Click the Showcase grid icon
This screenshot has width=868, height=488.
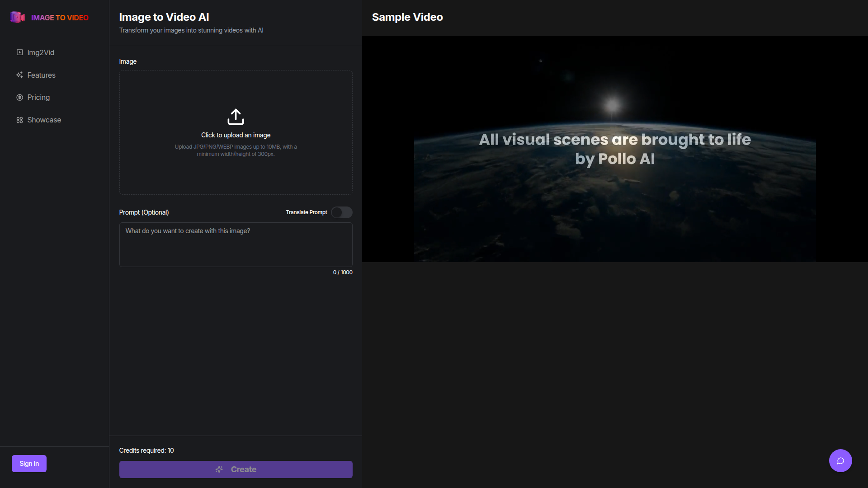(19, 120)
